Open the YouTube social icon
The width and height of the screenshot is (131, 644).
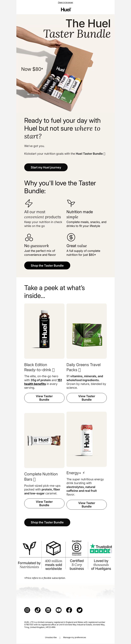(59, 610)
